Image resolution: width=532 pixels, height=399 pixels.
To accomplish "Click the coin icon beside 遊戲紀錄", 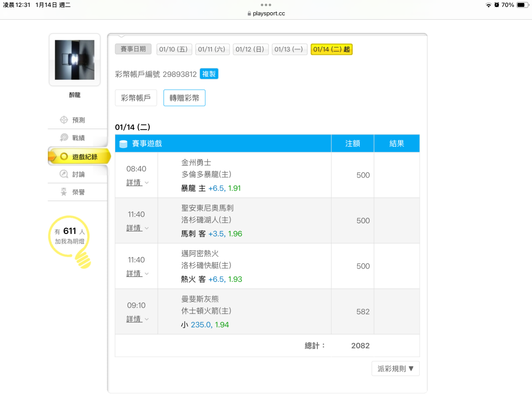I will 64,157.
